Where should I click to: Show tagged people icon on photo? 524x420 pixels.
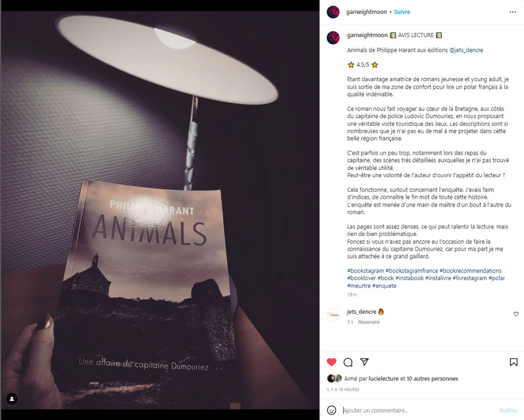click(x=12, y=399)
